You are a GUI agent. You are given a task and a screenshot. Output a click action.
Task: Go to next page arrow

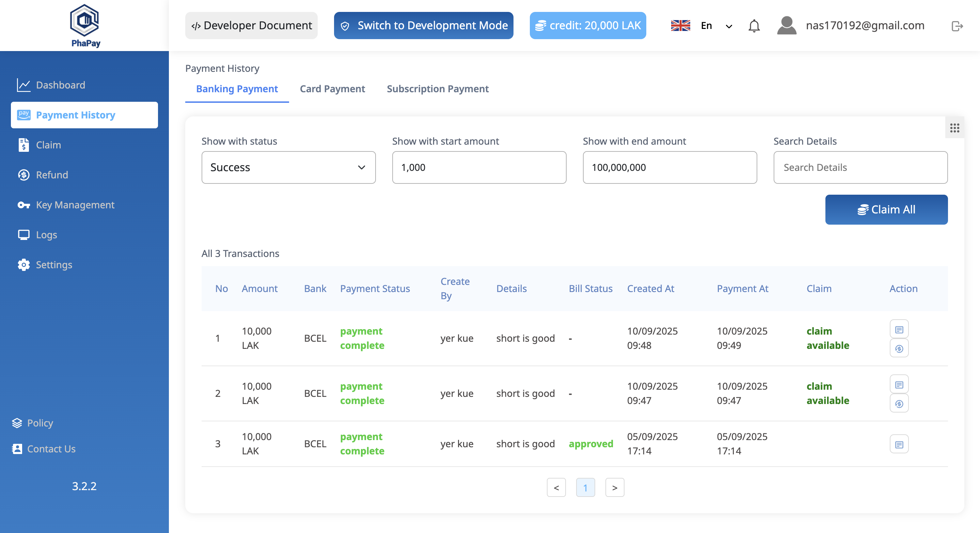[x=614, y=487]
